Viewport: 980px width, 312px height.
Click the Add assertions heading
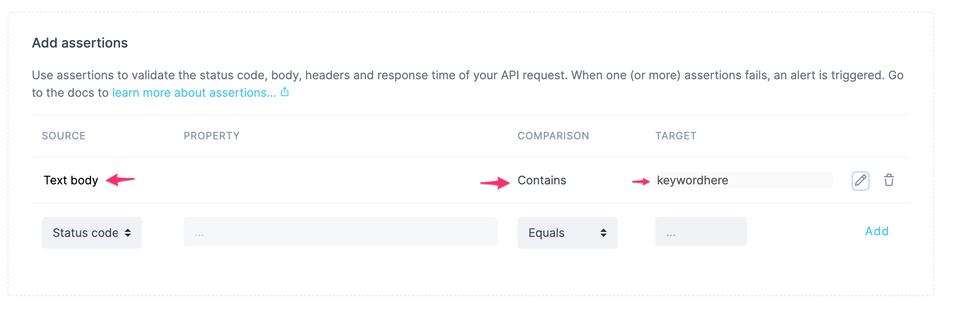(80, 42)
